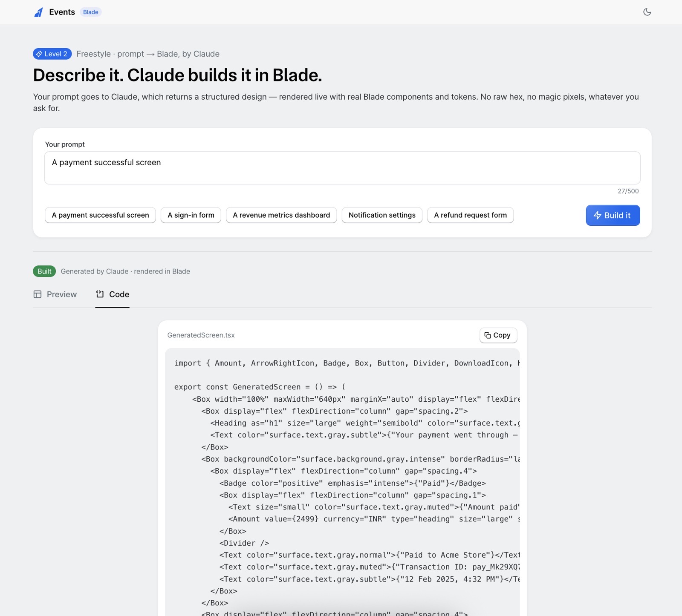The width and height of the screenshot is (682, 616).
Task: Click the Build it button
Action: (x=613, y=215)
